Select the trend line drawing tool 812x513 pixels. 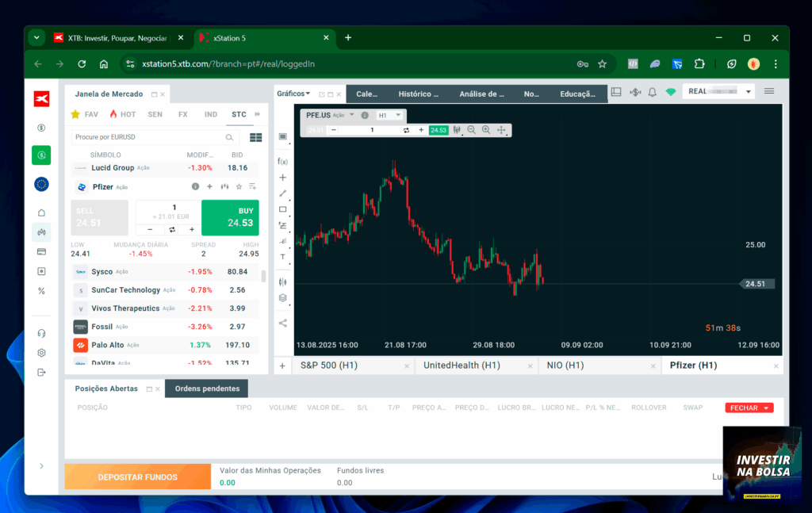click(283, 193)
